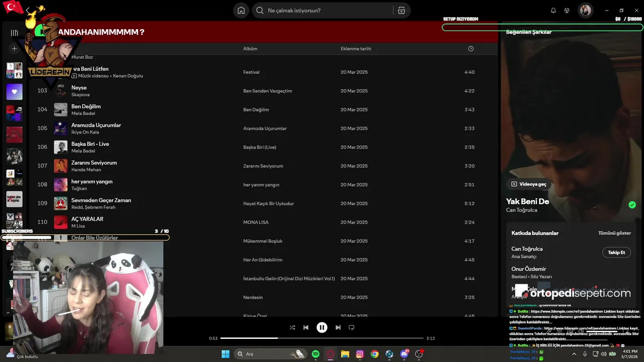Open the volume icon in system tray
The height and width of the screenshot is (362, 644).
604,354
